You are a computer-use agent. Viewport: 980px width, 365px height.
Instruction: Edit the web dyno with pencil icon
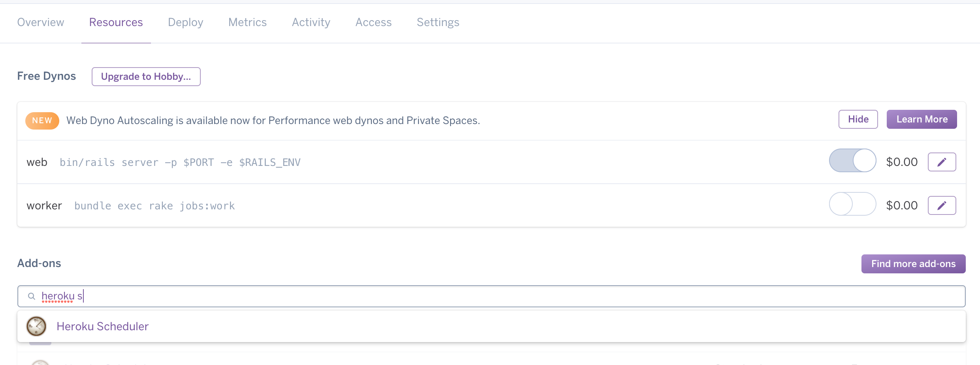[942, 162]
